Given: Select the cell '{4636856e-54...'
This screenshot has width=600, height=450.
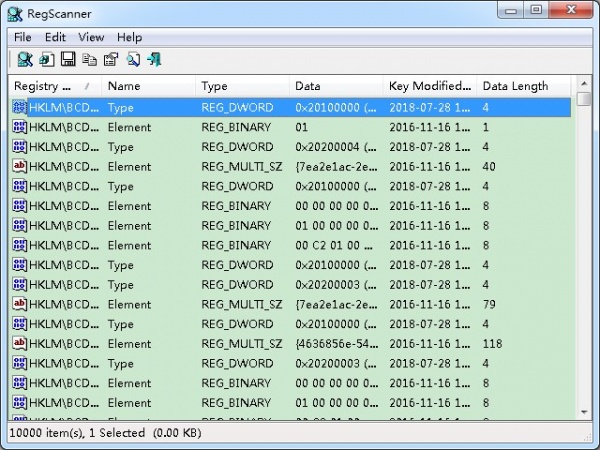Looking at the screenshot, I should 336,344.
